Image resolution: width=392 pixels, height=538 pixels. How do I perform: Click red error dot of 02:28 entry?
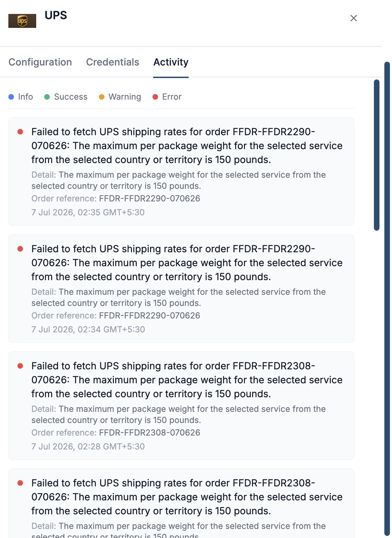coord(20,366)
